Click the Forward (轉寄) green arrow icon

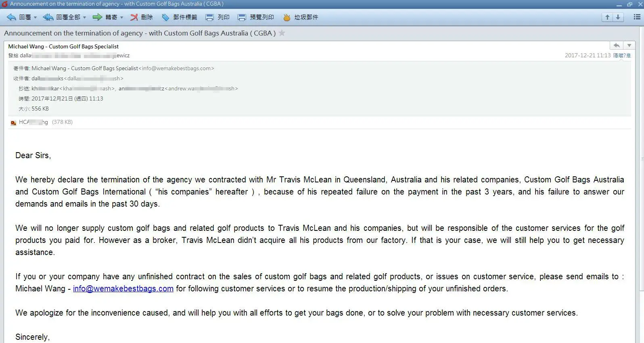(97, 17)
